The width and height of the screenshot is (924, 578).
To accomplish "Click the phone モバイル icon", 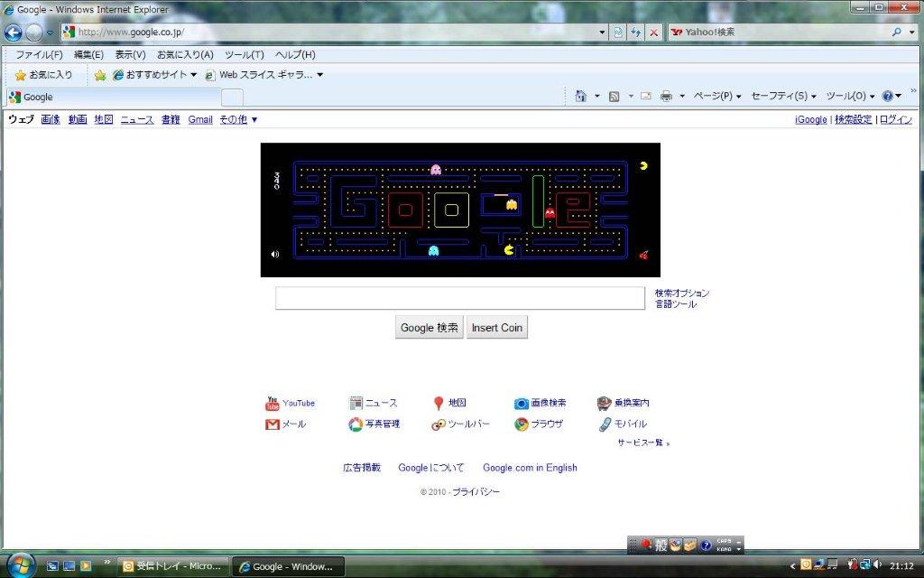I will 605,424.
